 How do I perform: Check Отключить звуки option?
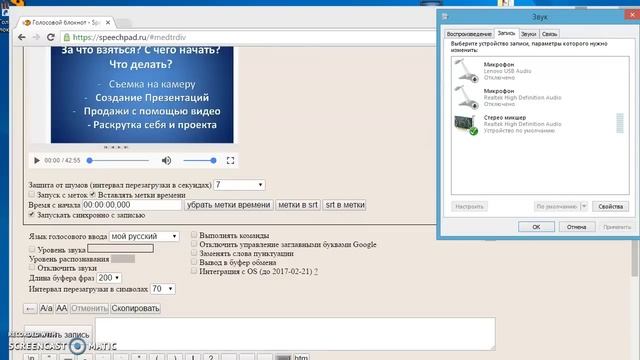click(32, 267)
